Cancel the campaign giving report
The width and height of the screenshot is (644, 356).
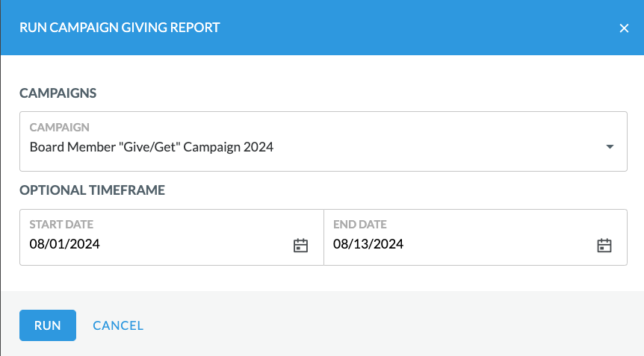click(118, 325)
